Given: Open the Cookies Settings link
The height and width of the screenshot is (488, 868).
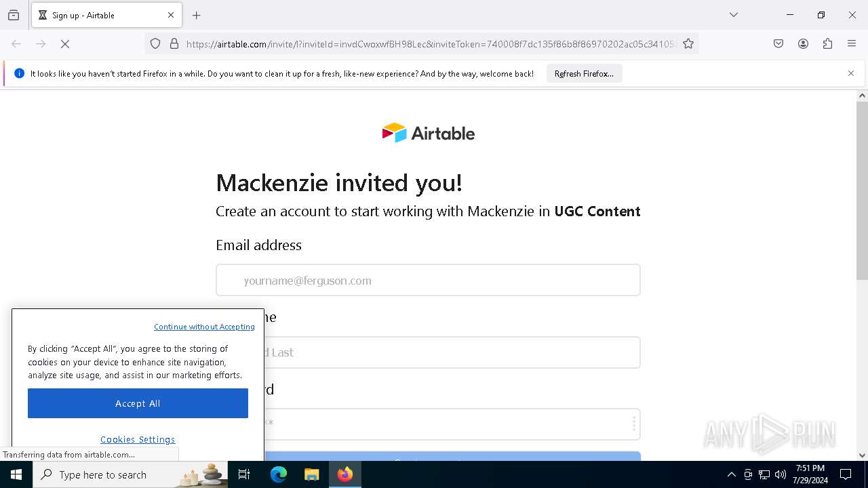Looking at the screenshot, I should [138, 439].
